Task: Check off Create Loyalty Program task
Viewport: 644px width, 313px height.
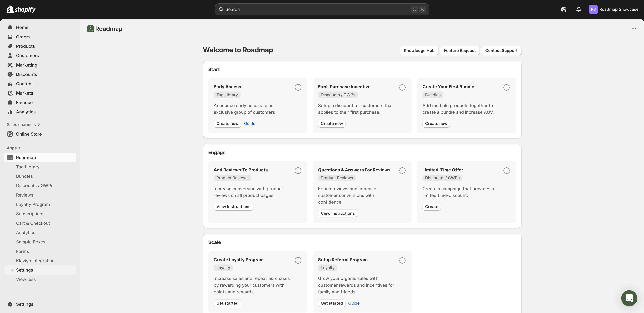Action: click(x=298, y=260)
